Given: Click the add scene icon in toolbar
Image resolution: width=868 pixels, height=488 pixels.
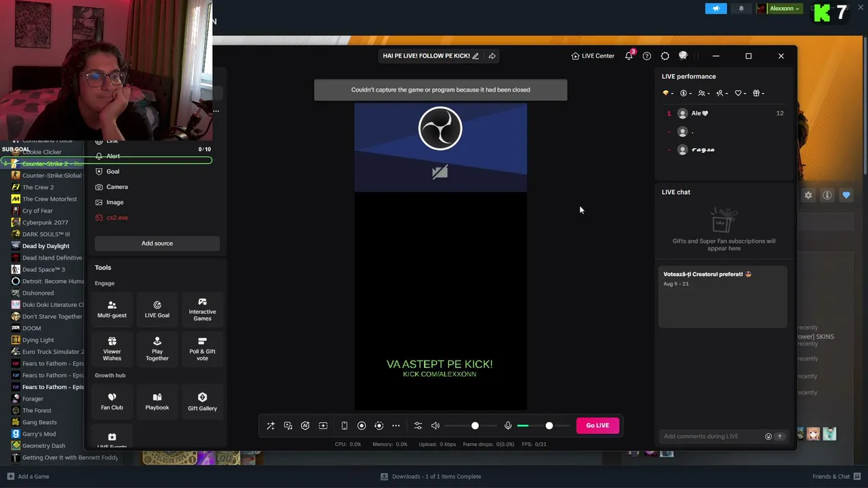Looking at the screenshot, I should tap(323, 426).
